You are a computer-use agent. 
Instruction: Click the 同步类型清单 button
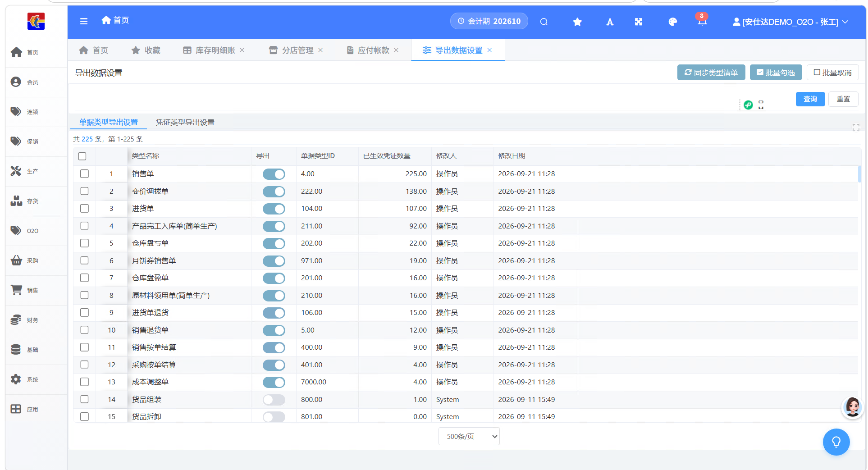tap(711, 73)
